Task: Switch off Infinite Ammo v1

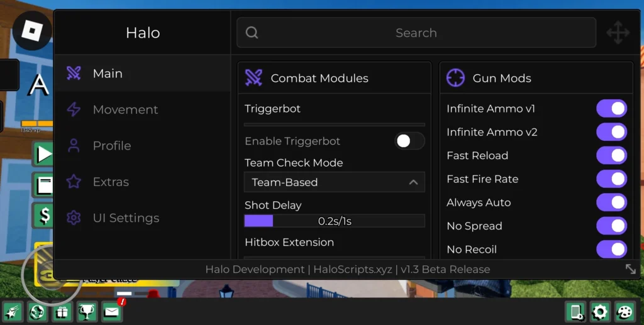Action: click(x=611, y=109)
